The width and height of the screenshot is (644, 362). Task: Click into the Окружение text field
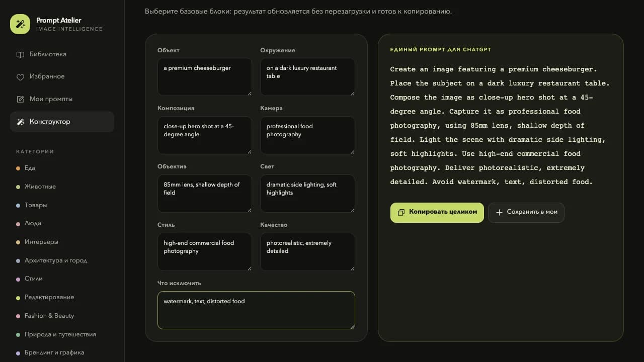point(307,77)
